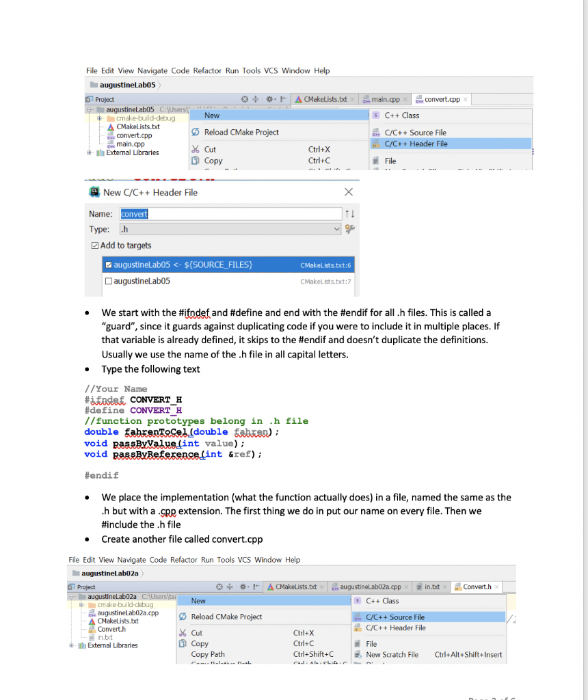Click the 'double fahrenToCel(double fahren);' code line
Image resolution: width=588 pixels, height=700 pixels.
pos(182,432)
